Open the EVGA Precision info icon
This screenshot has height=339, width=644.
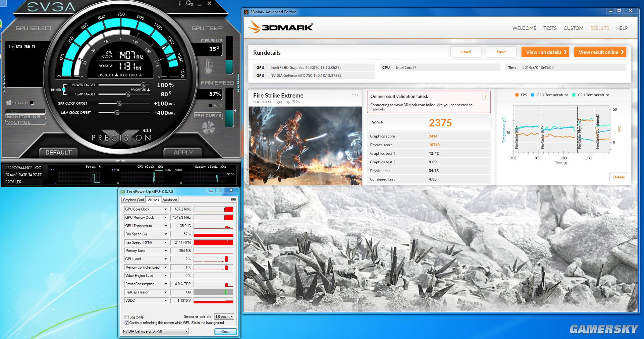[180, 3]
